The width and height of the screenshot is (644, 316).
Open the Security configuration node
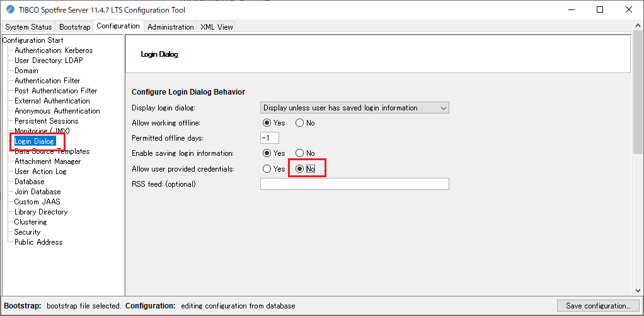pos(27,231)
